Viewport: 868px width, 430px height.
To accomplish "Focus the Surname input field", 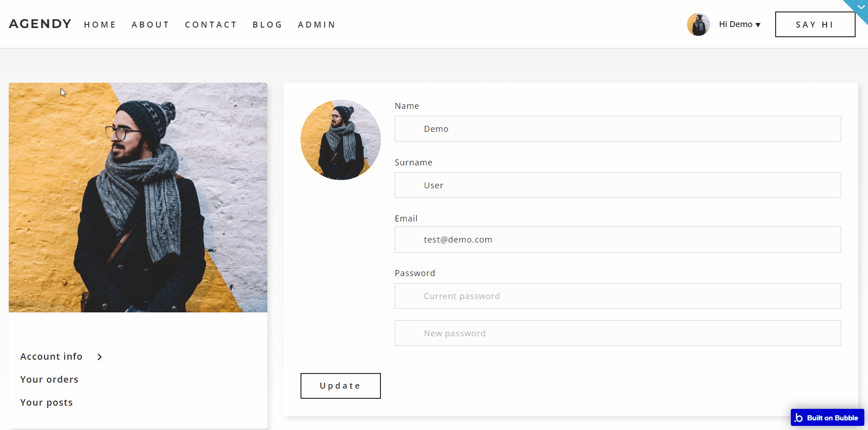I will [618, 185].
